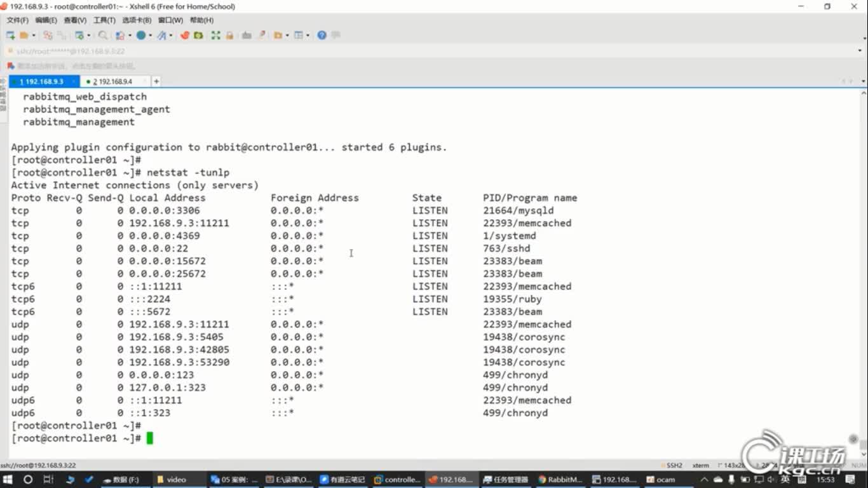Screen dimensions: 868x488
Task: Click the 'netstat -tunlp' command text
Action: [x=188, y=173]
